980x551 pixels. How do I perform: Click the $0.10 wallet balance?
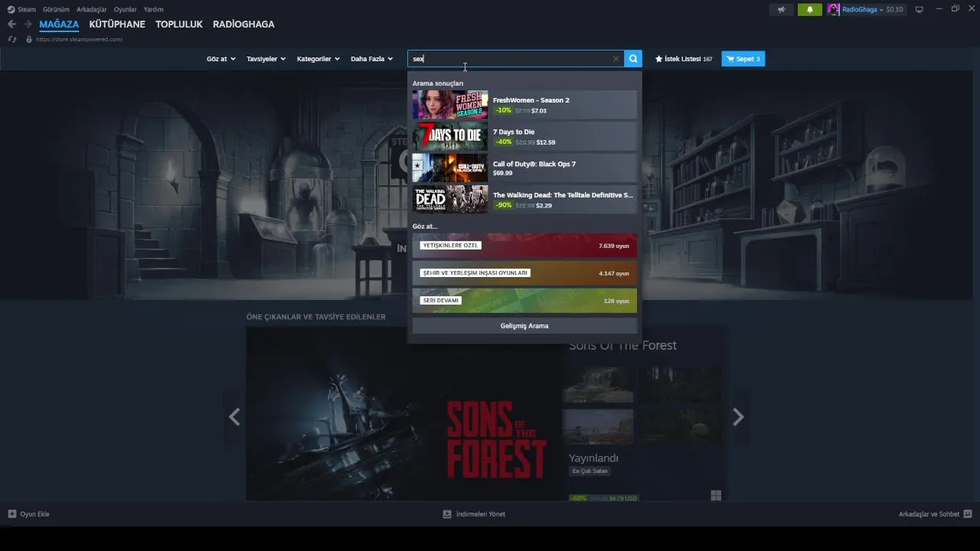coord(894,9)
